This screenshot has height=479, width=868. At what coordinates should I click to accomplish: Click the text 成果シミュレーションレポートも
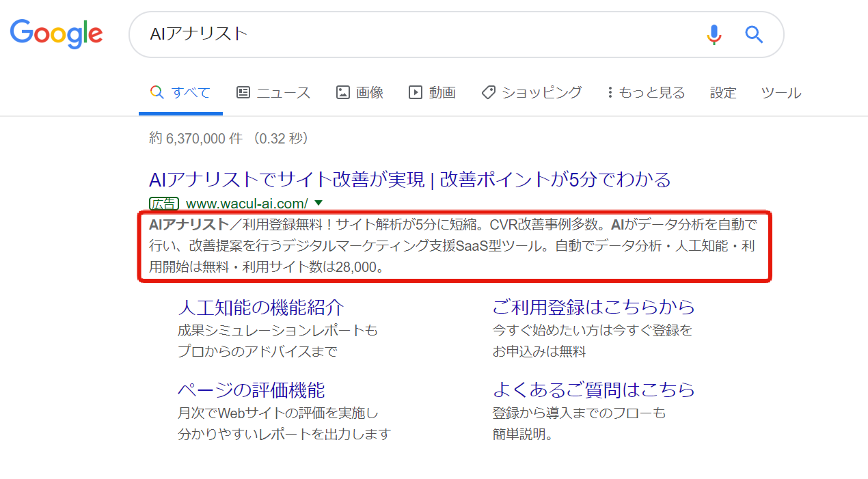(277, 331)
